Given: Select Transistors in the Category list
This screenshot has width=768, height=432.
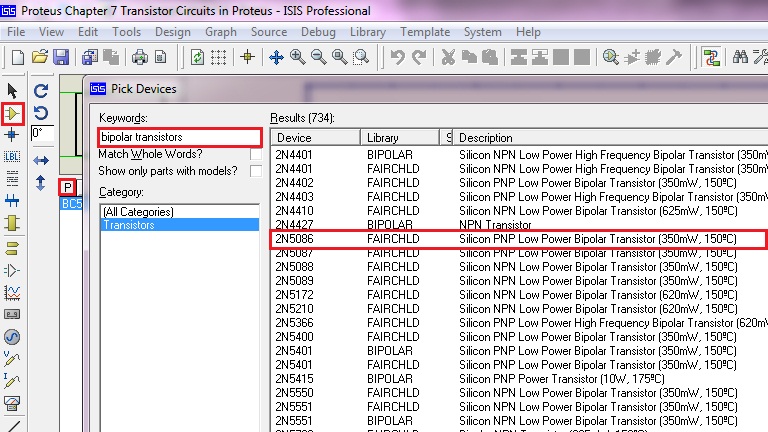Looking at the screenshot, I should (x=129, y=226).
